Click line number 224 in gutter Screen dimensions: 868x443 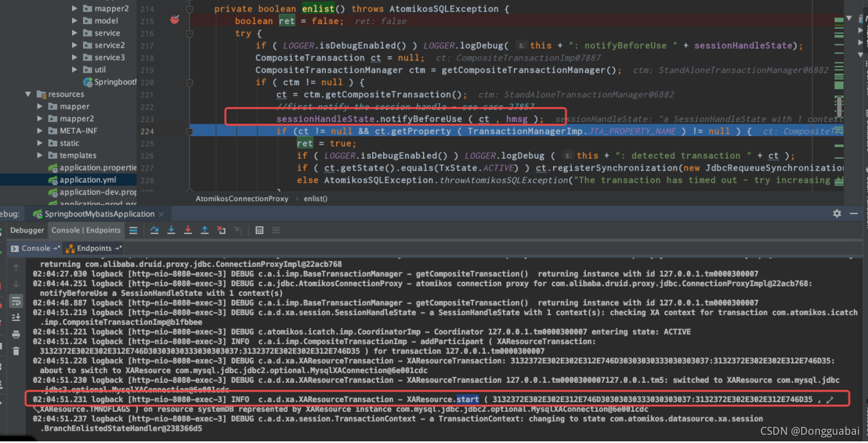[147, 132]
